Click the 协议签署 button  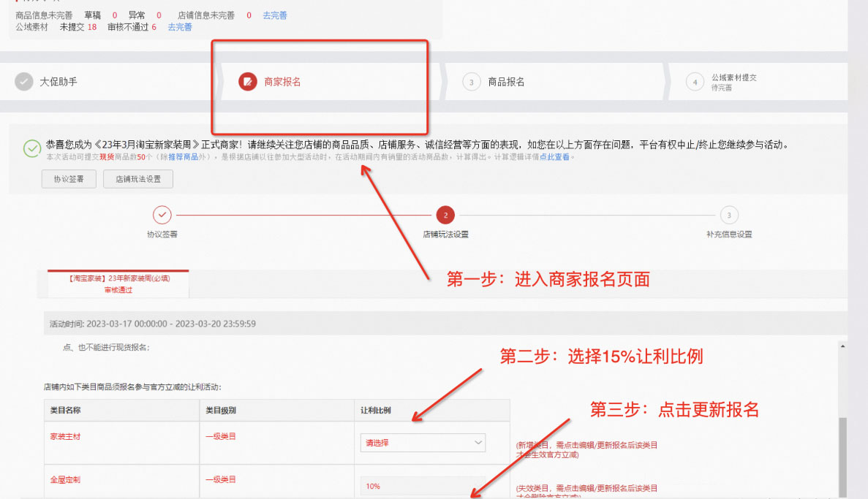pos(68,178)
